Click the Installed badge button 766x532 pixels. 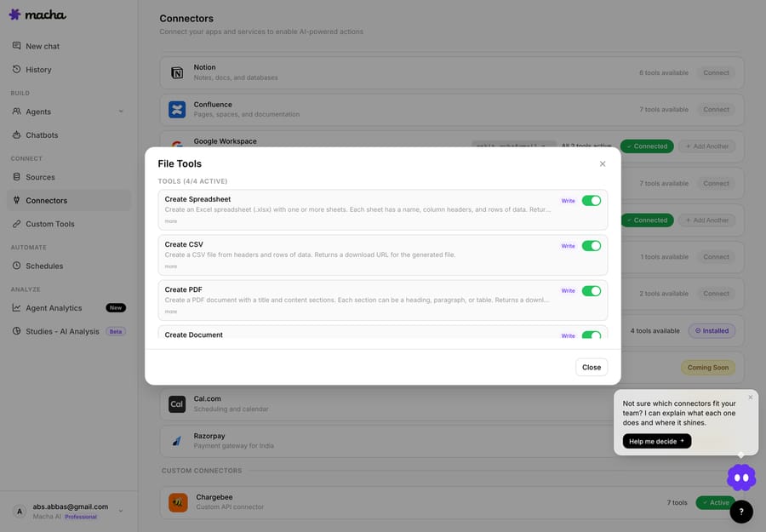712,331
